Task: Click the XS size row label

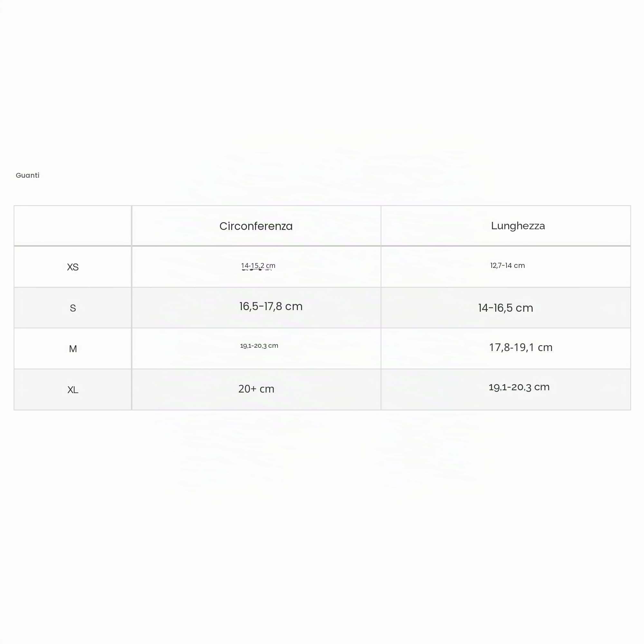Action: point(73,267)
